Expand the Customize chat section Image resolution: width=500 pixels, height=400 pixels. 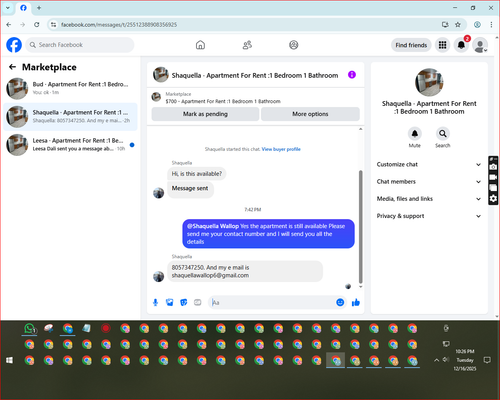point(429,164)
